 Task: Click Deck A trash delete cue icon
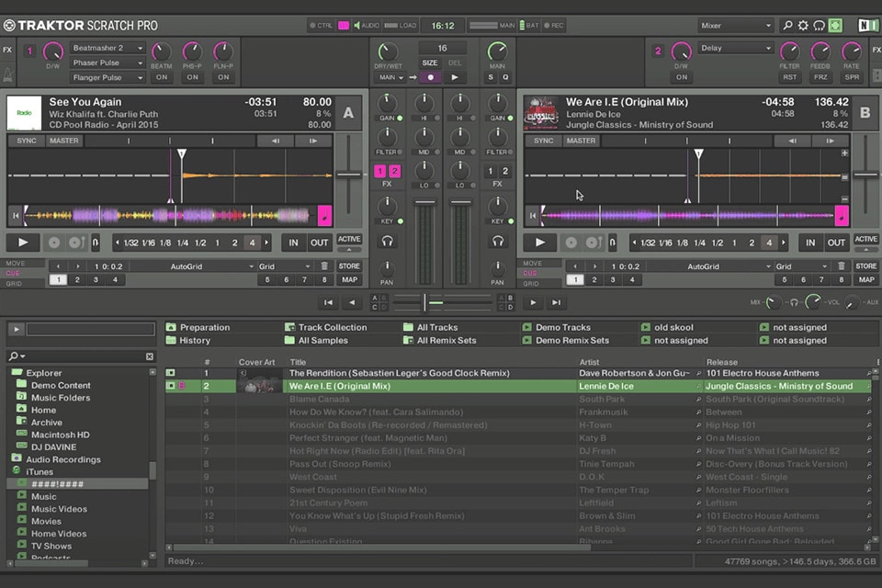[324, 266]
